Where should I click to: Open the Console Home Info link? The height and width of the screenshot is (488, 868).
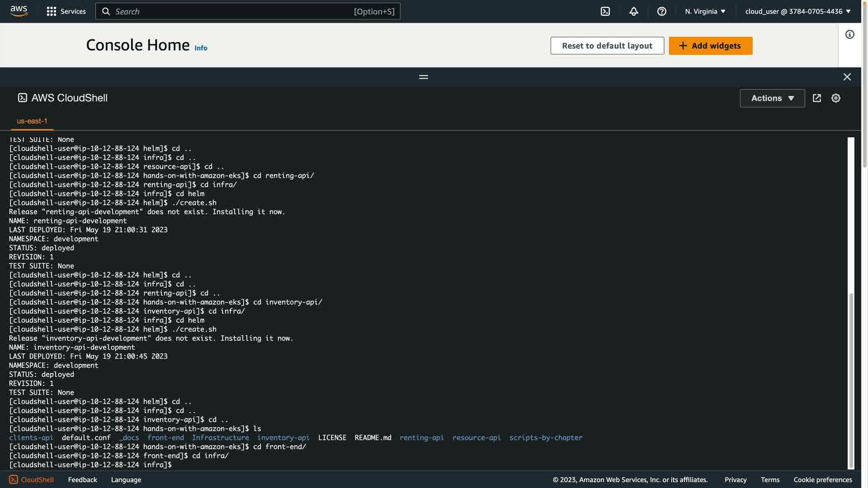click(x=201, y=48)
